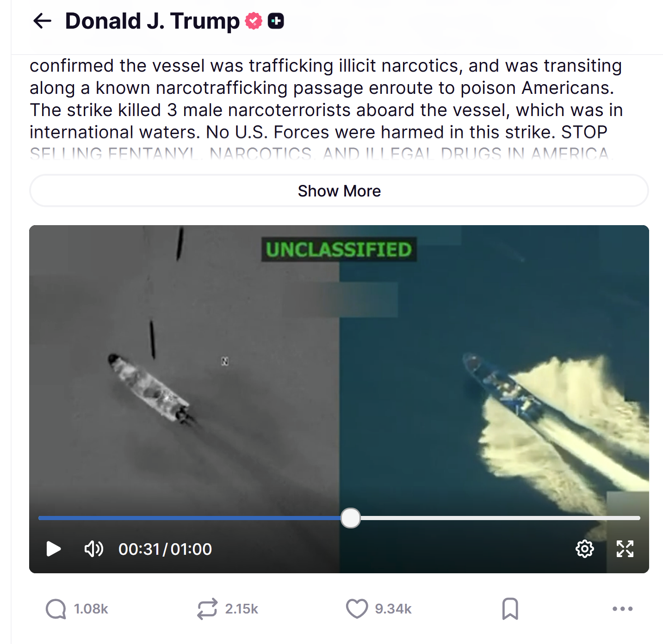The width and height of the screenshot is (663, 644).
Task: Bookmark this post
Action: click(510, 609)
